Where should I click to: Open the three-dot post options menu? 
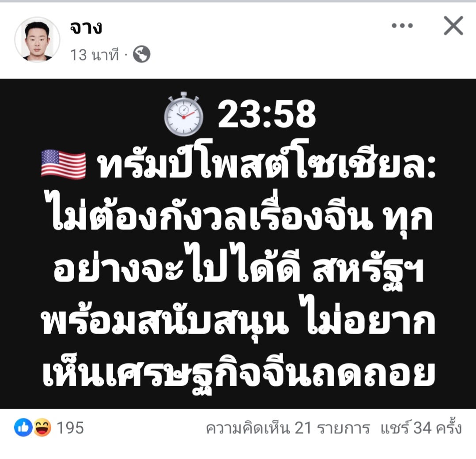tap(402, 26)
